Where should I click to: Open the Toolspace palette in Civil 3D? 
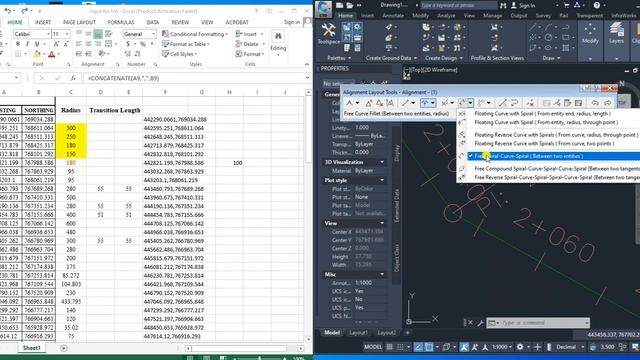click(328, 33)
